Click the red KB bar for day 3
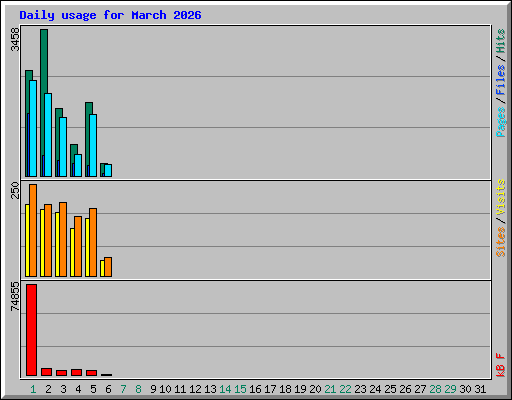The height and width of the screenshot is (400, 512). coord(61,373)
